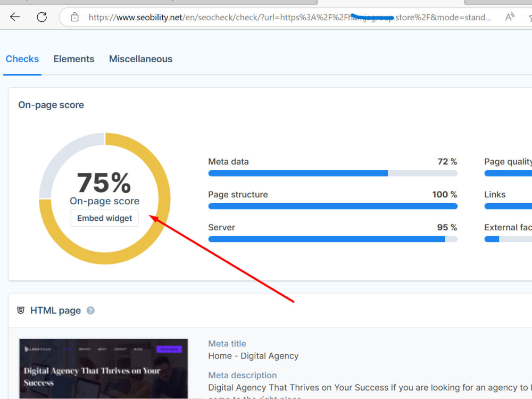Go back using the browser back arrow
The image size is (532, 399).
coord(15,17)
